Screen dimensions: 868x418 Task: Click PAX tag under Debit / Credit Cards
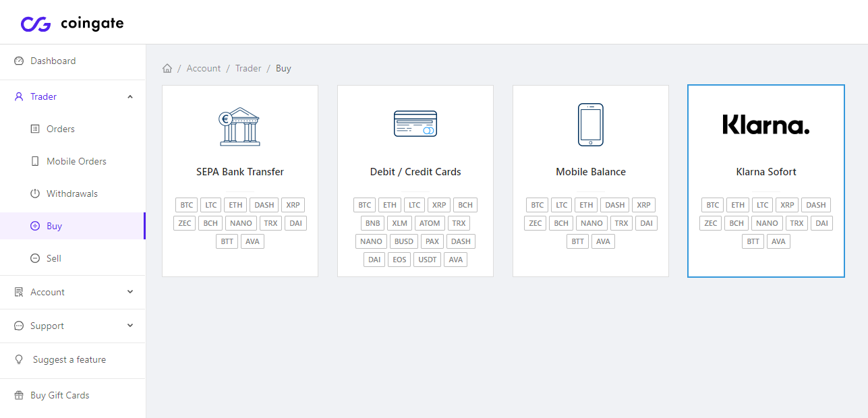[432, 241]
